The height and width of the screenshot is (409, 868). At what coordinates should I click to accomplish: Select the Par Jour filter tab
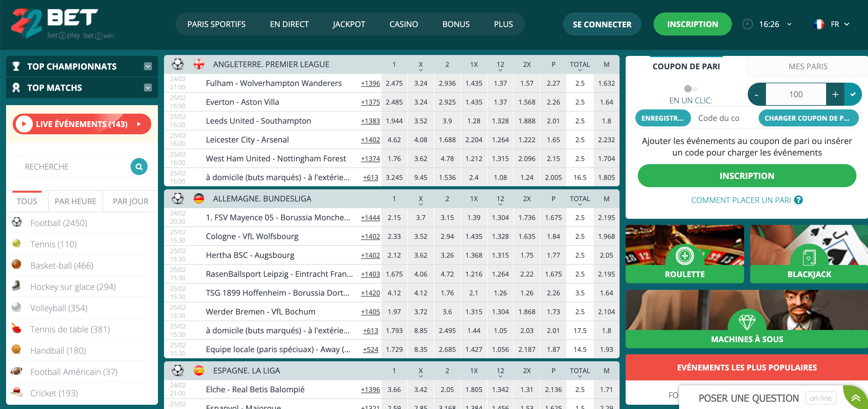click(x=130, y=201)
